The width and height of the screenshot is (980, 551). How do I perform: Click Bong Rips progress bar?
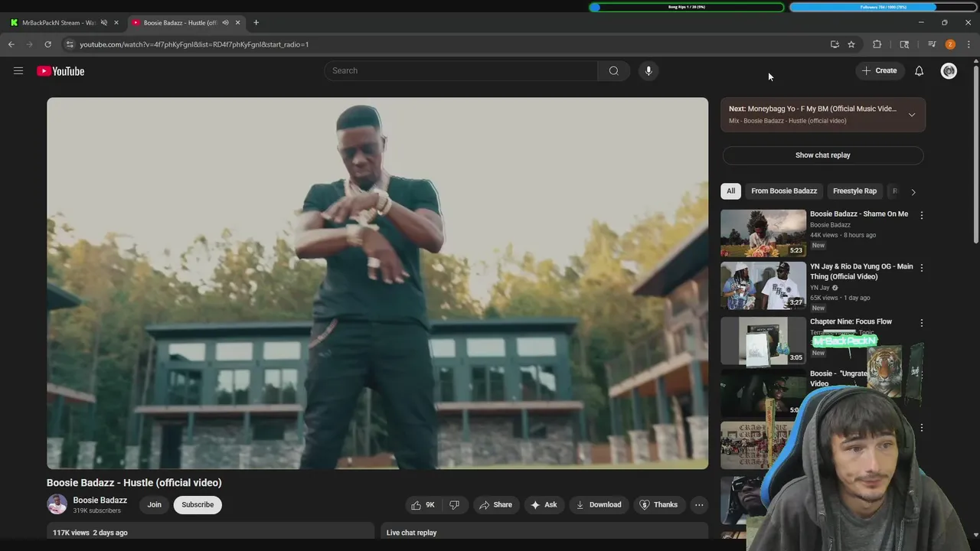click(687, 7)
